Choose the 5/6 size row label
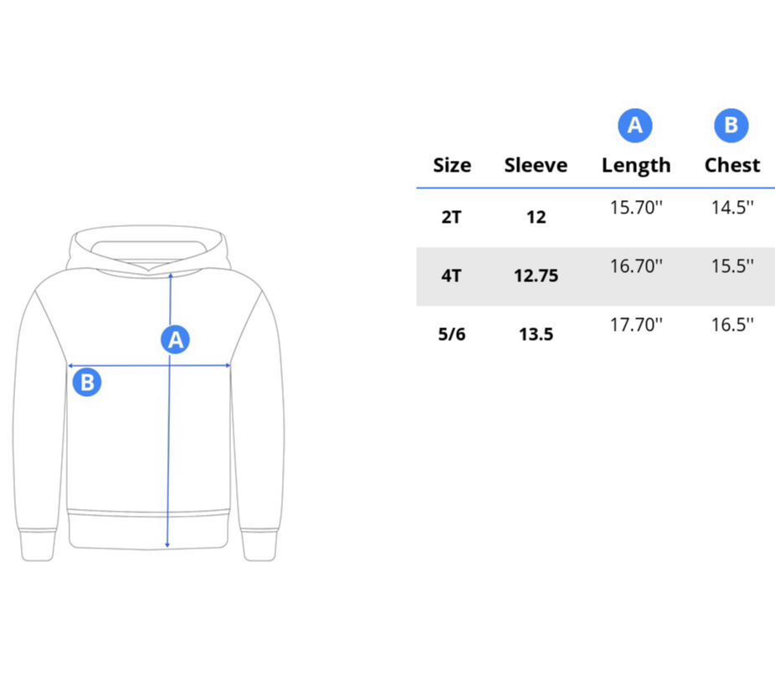Viewport: 775px width, 700px height. [x=452, y=334]
